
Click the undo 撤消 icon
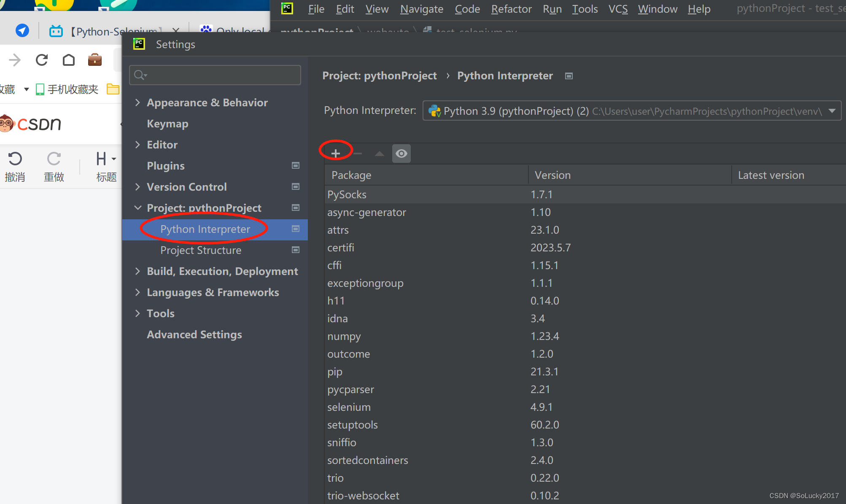click(15, 159)
